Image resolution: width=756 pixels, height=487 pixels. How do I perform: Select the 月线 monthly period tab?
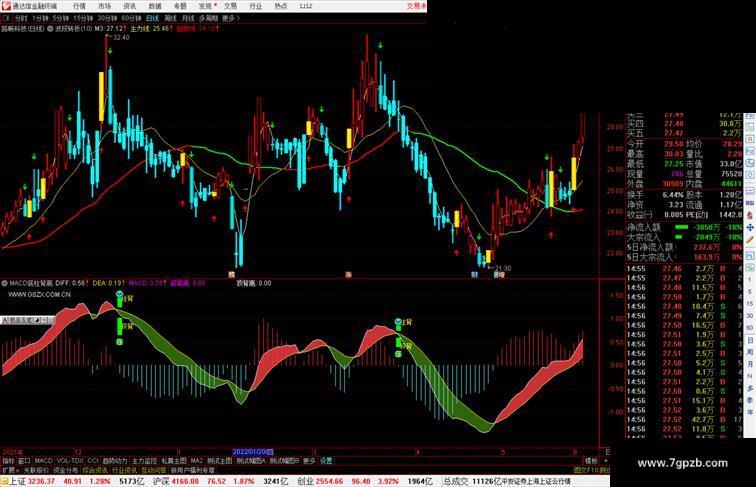tap(188, 18)
